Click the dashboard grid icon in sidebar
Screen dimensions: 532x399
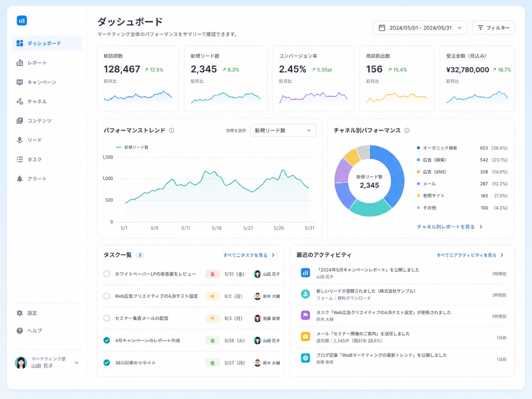[20, 43]
